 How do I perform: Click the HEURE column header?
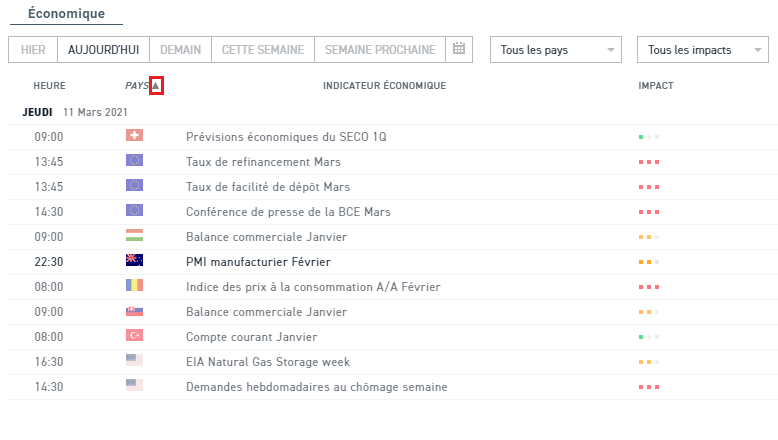pyautogui.click(x=49, y=86)
